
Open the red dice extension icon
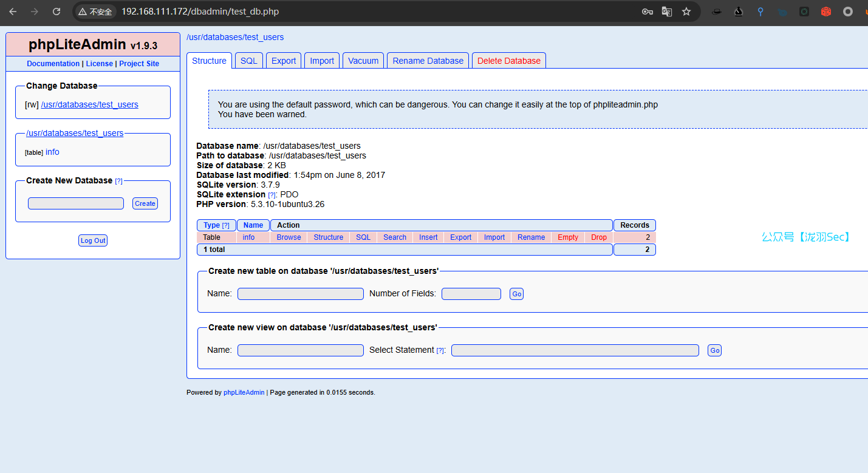tap(825, 12)
